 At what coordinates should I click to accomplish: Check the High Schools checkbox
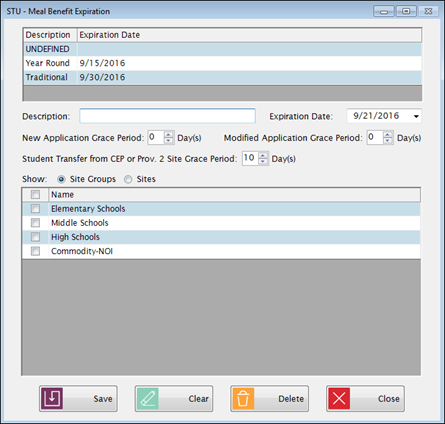pyautogui.click(x=35, y=237)
